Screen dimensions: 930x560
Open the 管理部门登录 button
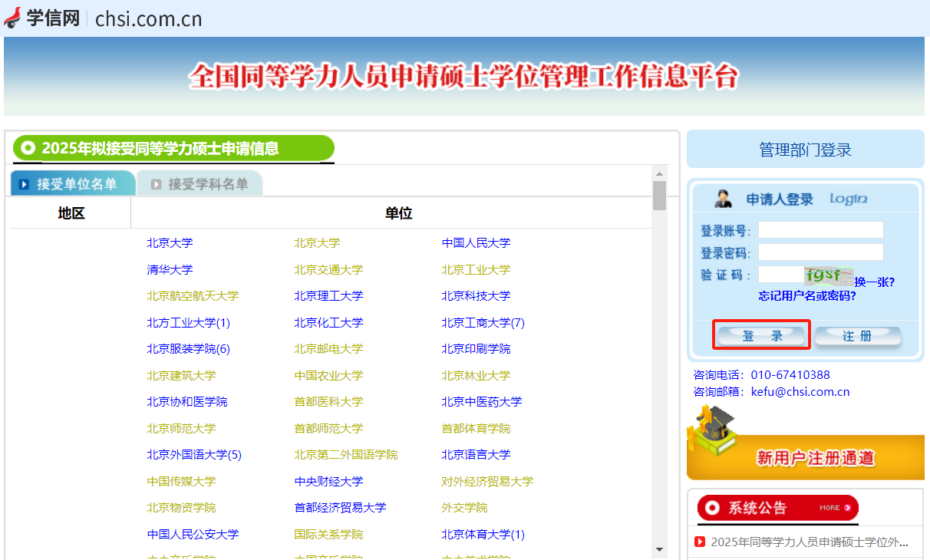click(805, 150)
